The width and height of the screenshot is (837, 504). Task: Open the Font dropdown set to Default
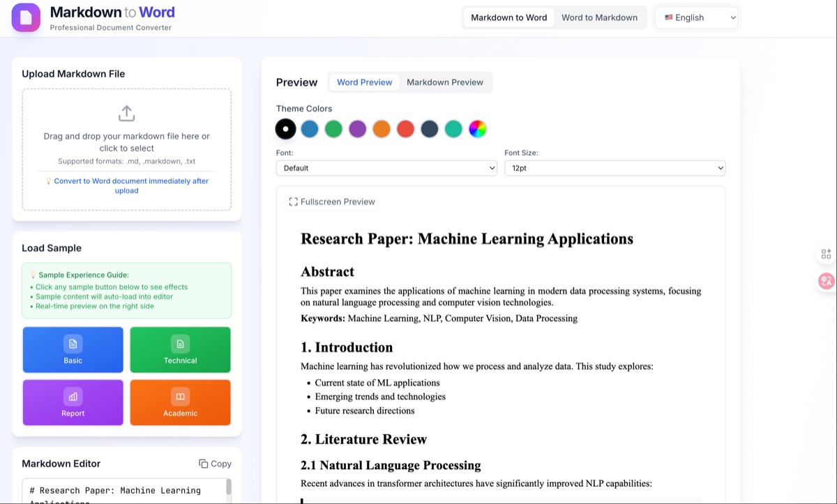[x=386, y=167]
